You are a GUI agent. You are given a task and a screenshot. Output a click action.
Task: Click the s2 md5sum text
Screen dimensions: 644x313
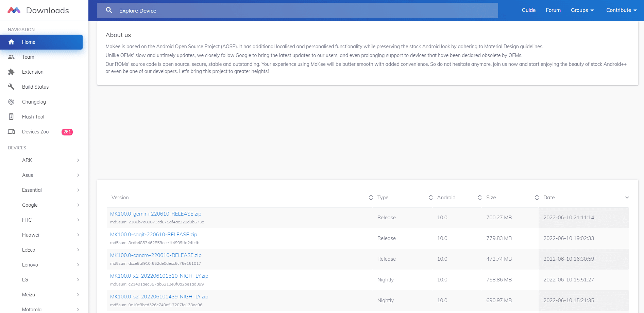click(156, 305)
